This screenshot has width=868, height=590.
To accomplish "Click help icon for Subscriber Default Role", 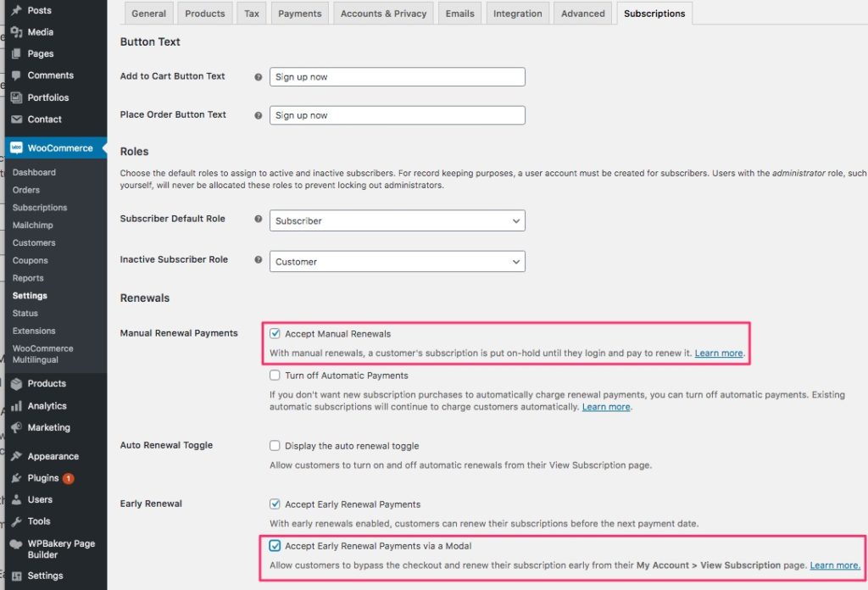I will (258, 219).
